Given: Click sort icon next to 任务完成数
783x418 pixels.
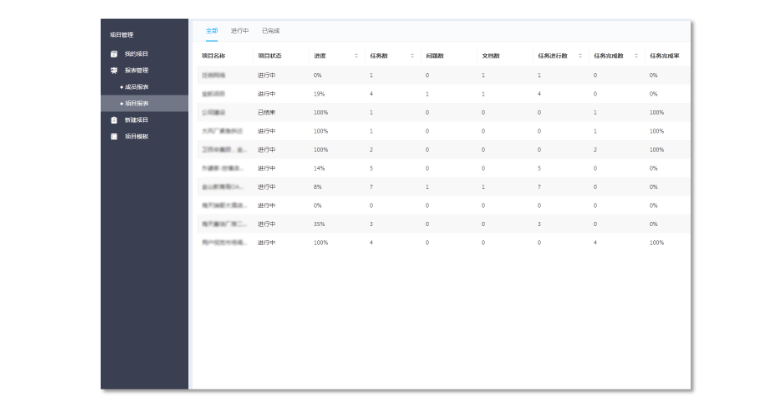Looking at the screenshot, I should pos(636,56).
